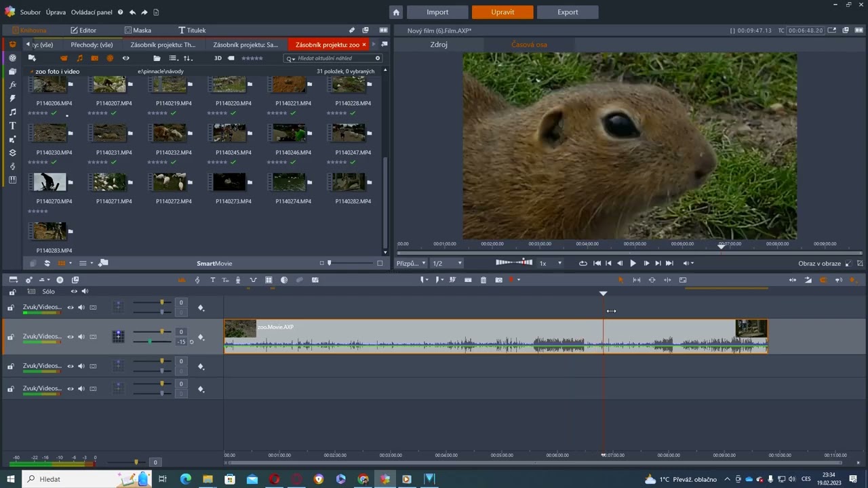The width and height of the screenshot is (868, 488).
Task: Open the Titles (T) sidebar category
Action: [12, 126]
